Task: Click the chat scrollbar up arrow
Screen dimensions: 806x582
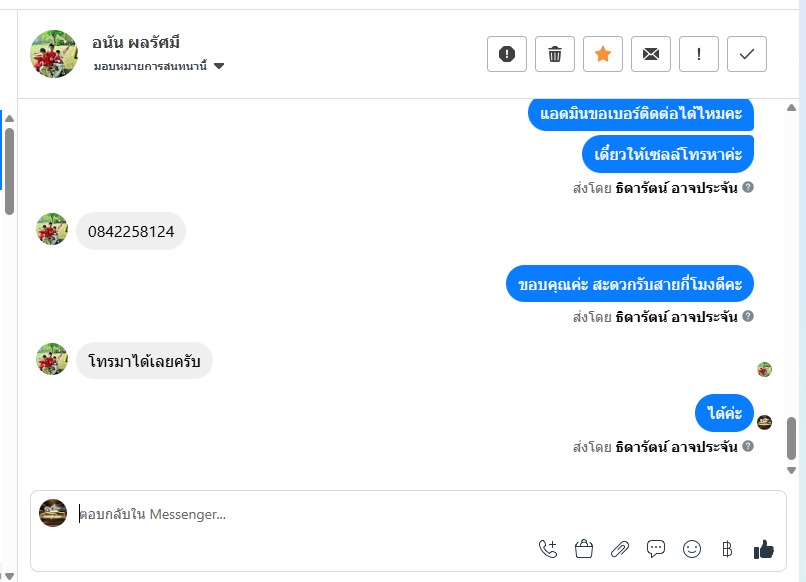Action: pyautogui.click(x=792, y=108)
